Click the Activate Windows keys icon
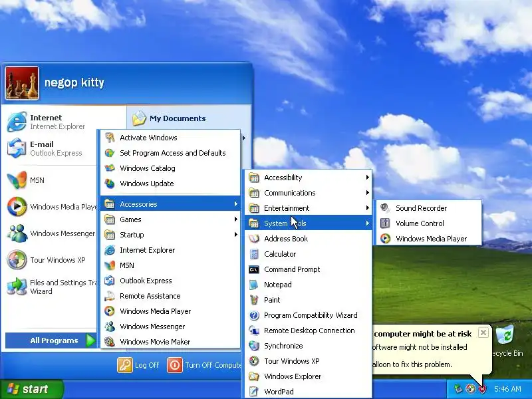Viewport: 532px width, 399px height. click(110, 138)
